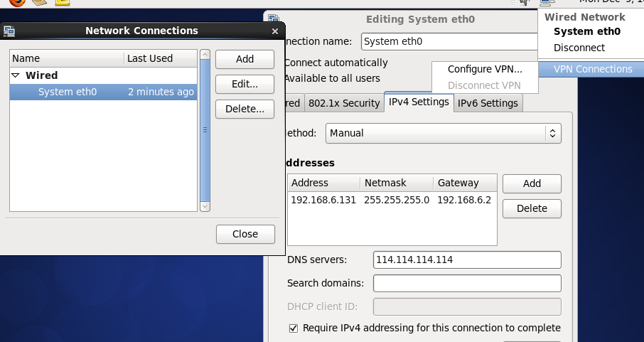This screenshot has width=644, height=342.
Task: Select System eth0 in network menu
Action: coord(587,32)
